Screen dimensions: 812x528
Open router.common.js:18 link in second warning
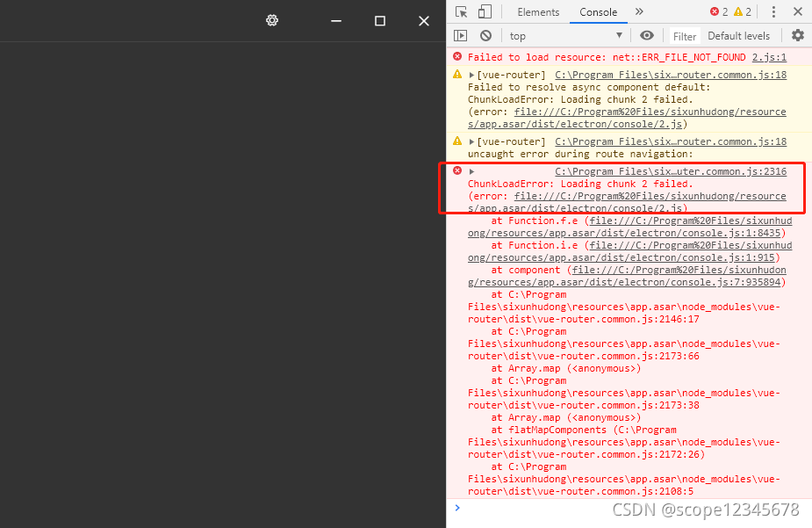[671, 141]
